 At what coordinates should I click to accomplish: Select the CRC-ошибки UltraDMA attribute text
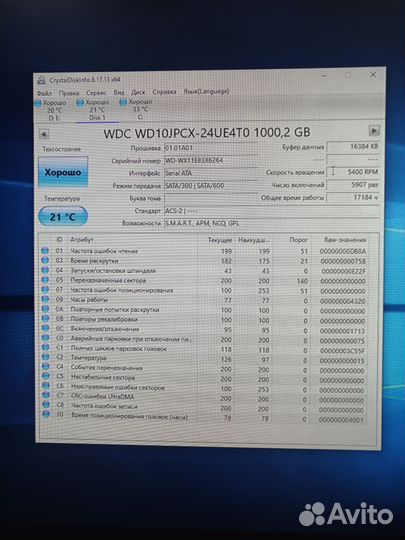[x=103, y=396]
